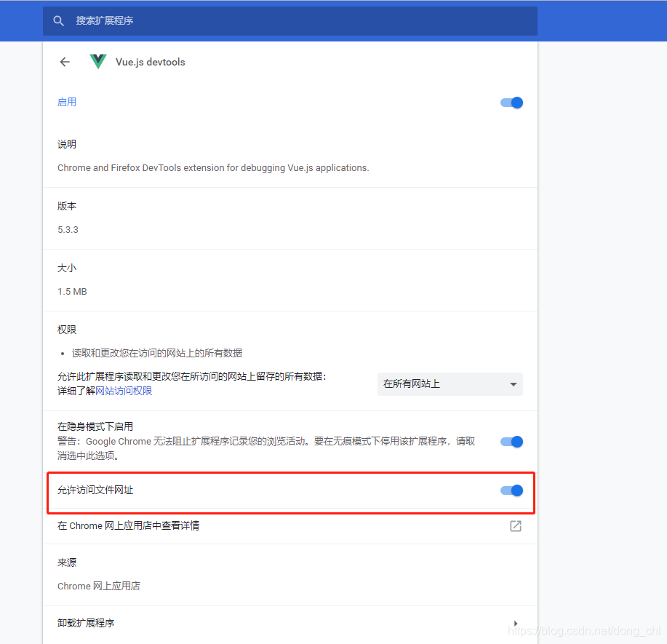Click the version number 5.3.3

[68, 230]
